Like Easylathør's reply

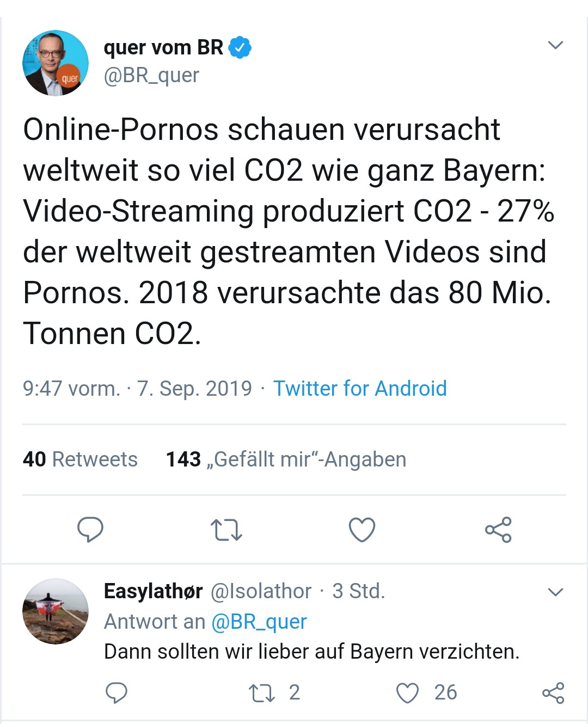(407, 693)
